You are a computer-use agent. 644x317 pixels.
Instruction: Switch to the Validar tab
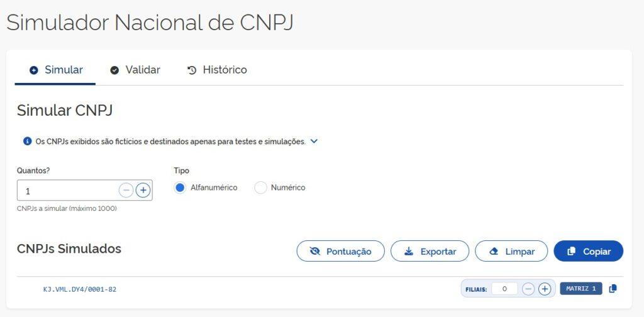pos(135,70)
